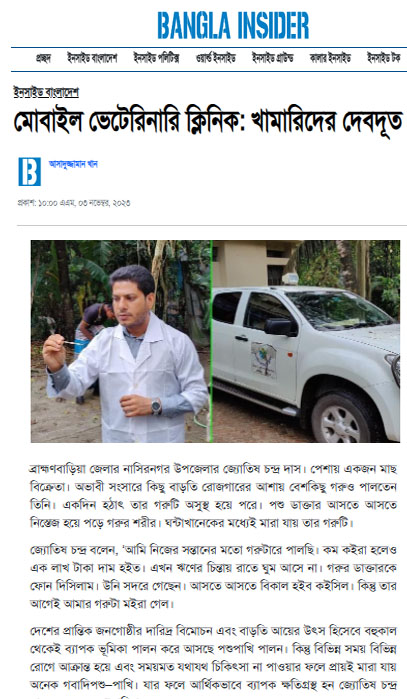Click the man in white lab coat photo
Viewport: 407px width, 699px height.
click(121, 341)
